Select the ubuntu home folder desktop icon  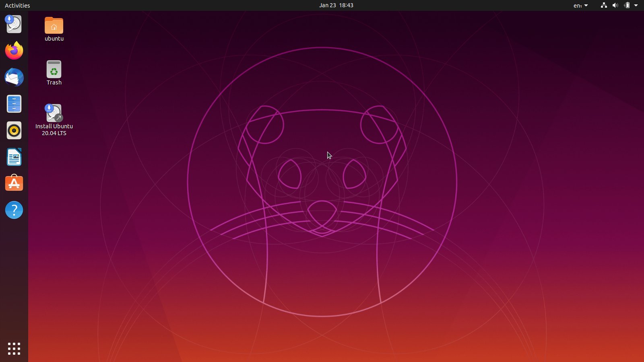(54, 25)
